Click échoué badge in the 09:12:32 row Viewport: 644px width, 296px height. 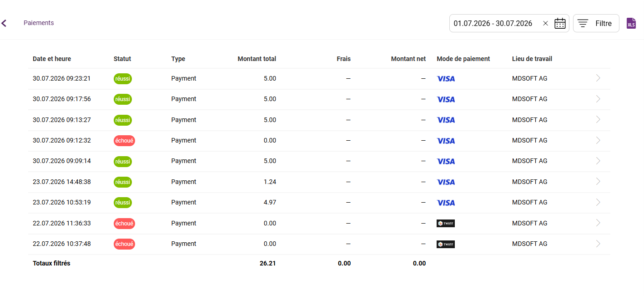point(124,141)
